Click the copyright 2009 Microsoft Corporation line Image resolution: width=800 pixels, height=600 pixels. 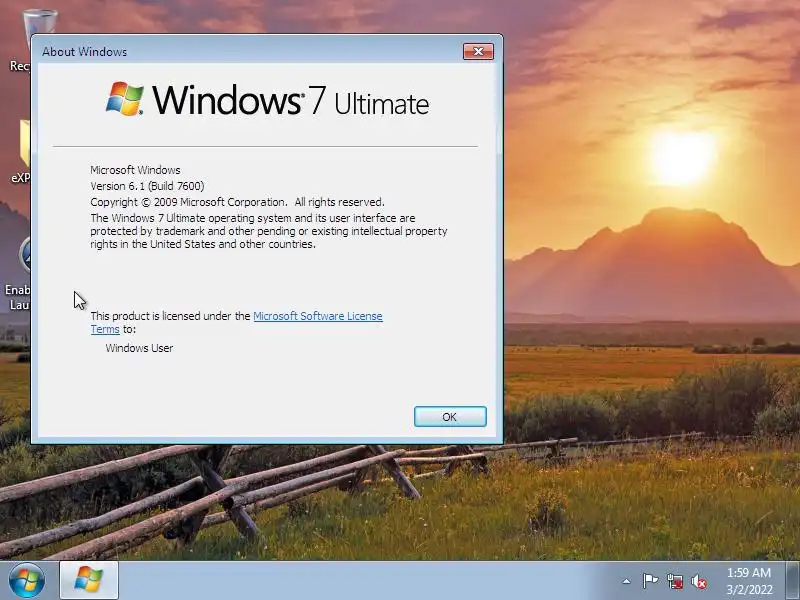237,202
